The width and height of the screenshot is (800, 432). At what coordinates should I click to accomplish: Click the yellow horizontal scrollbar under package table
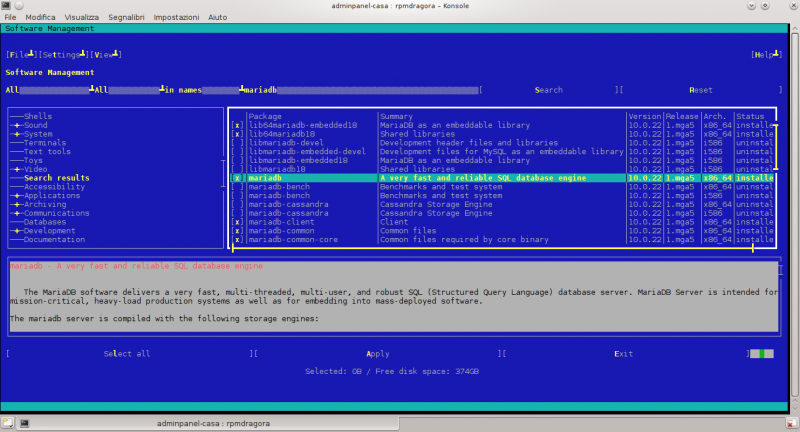tap(492, 249)
